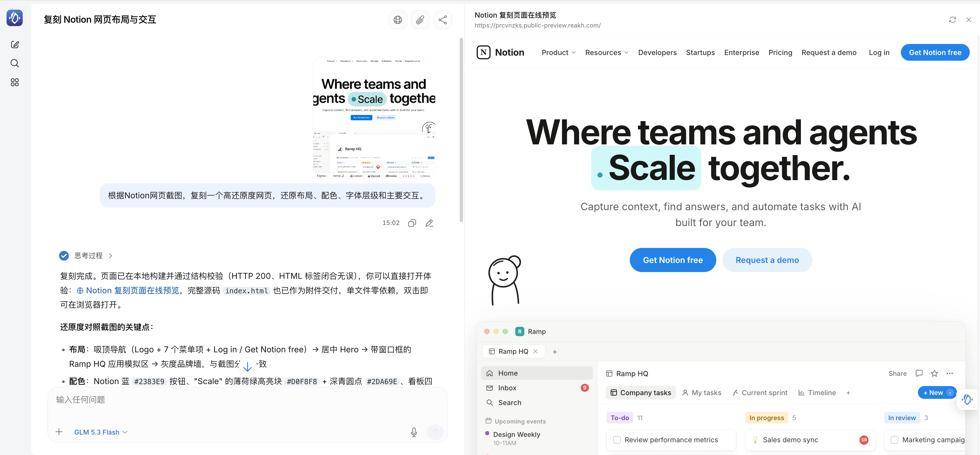
Task: Click the verified check beside 思考过程
Action: (64, 256)
